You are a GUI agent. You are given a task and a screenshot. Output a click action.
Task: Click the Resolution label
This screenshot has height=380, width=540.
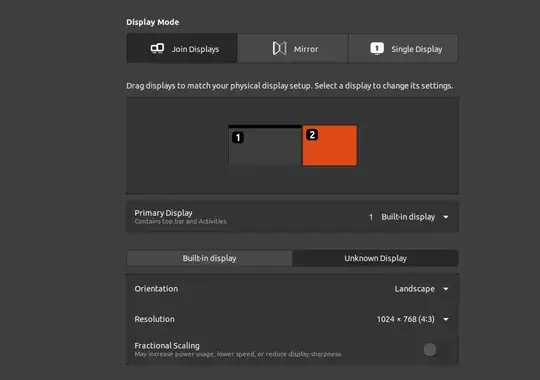(x=154, y=319)
